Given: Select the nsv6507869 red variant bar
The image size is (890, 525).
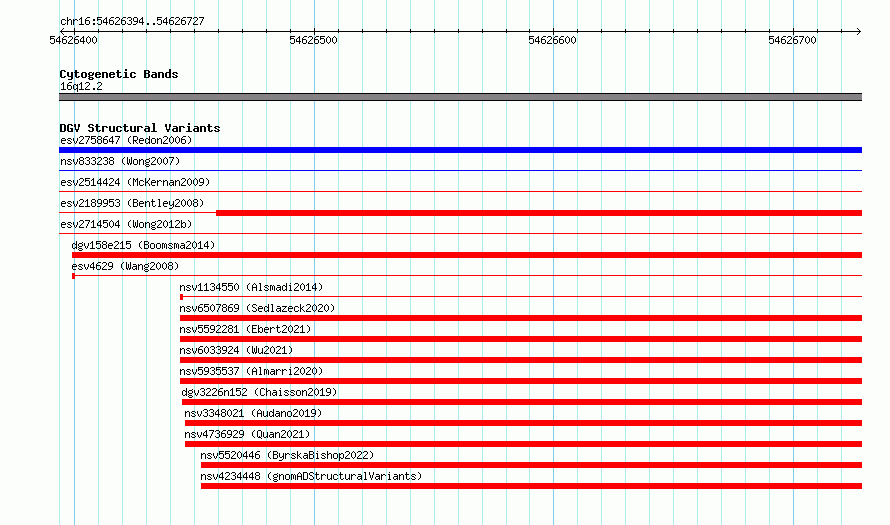Looking at the screenshot, I should click(x=521, y=318).
